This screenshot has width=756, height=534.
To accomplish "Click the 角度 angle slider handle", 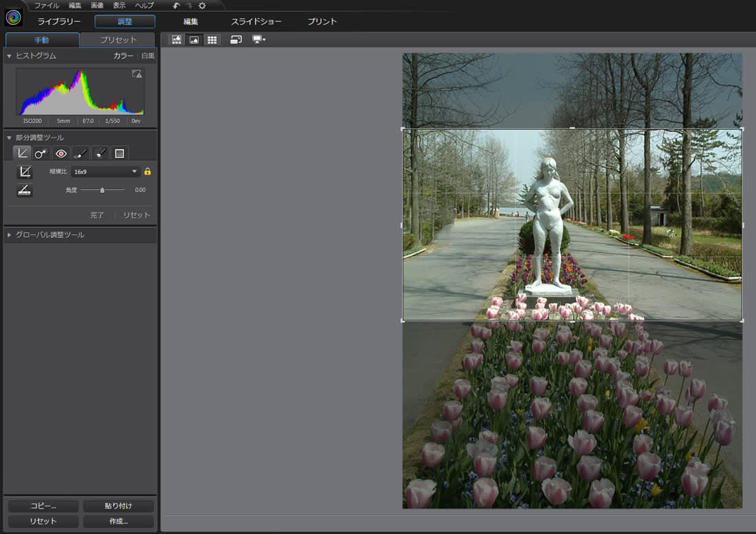I will click(x=102, y=190).
